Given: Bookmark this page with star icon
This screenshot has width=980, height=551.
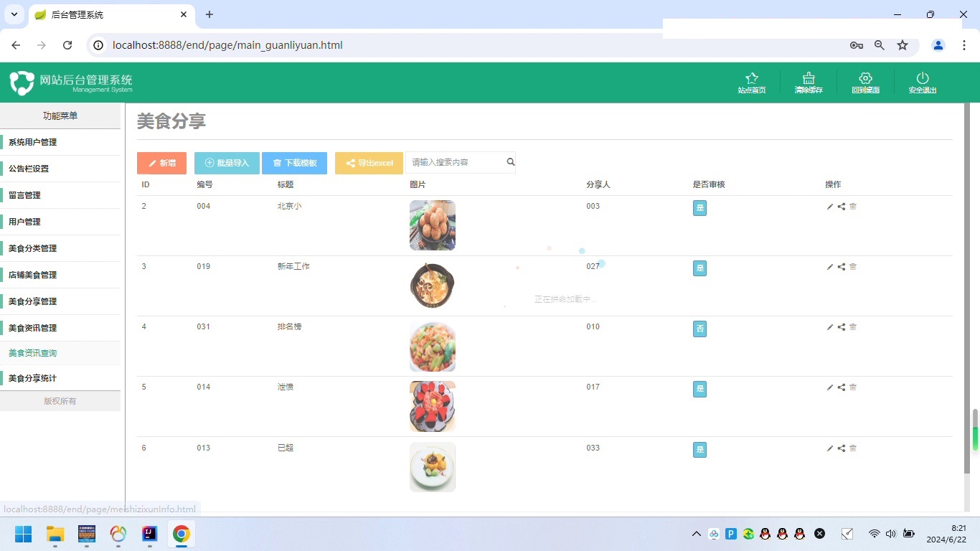Looking at the screenshot, I should [903, 45].
